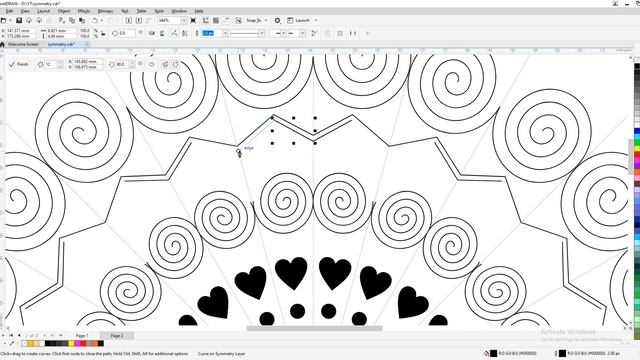Pick the yellow swatch in document palette
Viewport: 640px width, 360px height.
coord(71,344)
